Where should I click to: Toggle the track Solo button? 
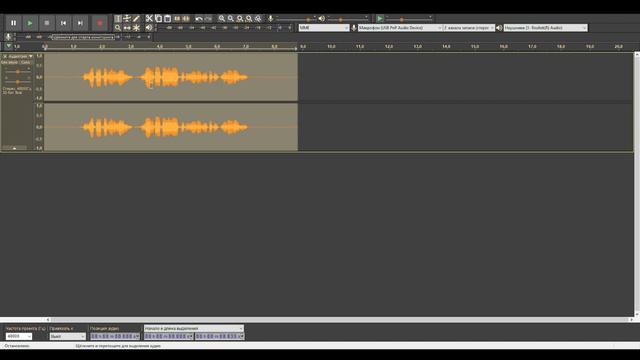25,62
